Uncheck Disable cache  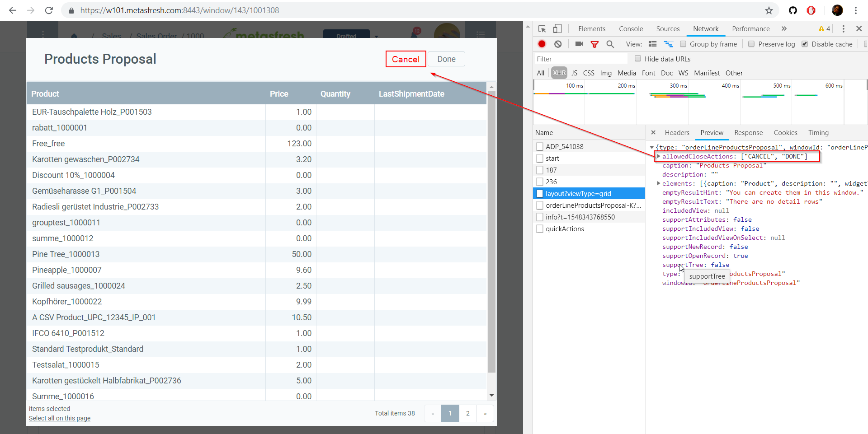tap(805, 44)
